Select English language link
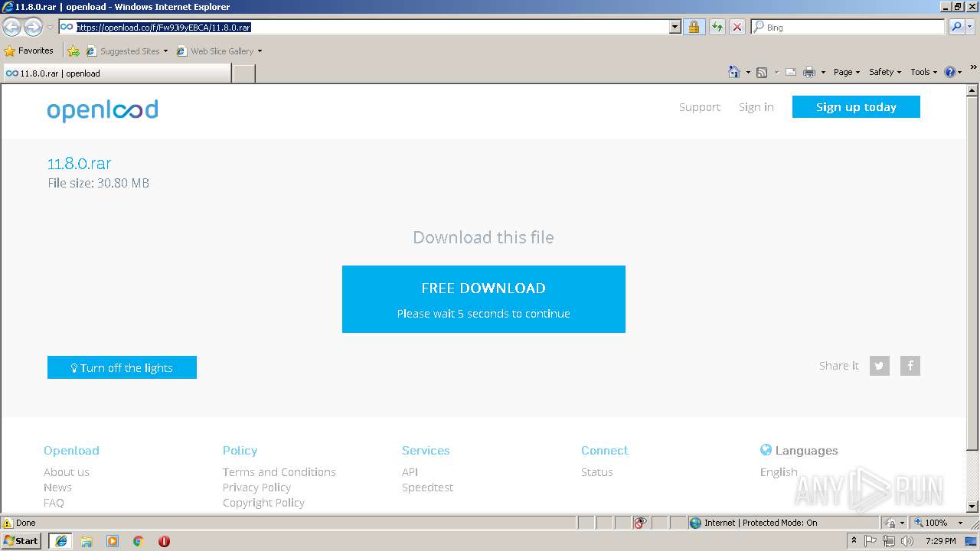980x551 pixels. [x=779, y=472]
